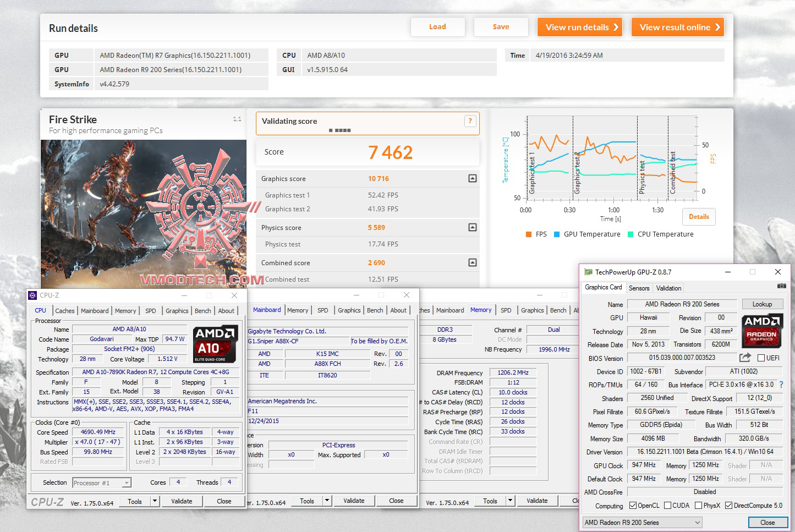The height and width of the screenshot is (532, 795).
Task: Toggle the DirectCompute 5.0 checkbox
Action: point(728,506)
